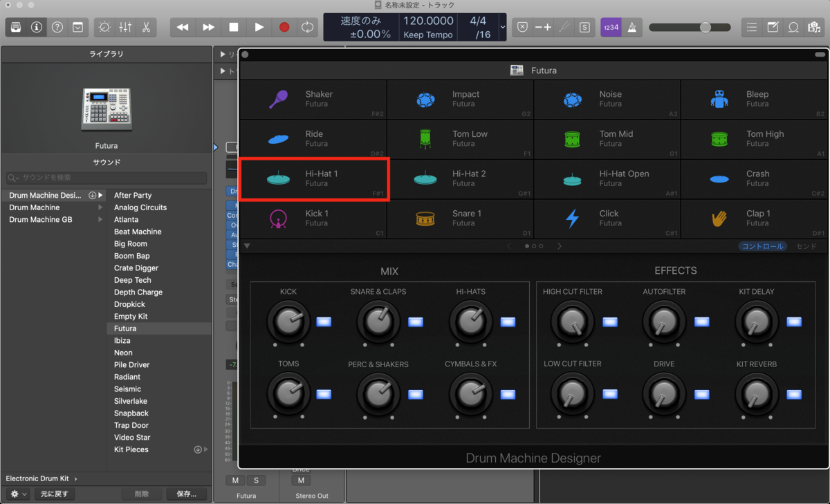Open the Mixer sliders icon

125,28
